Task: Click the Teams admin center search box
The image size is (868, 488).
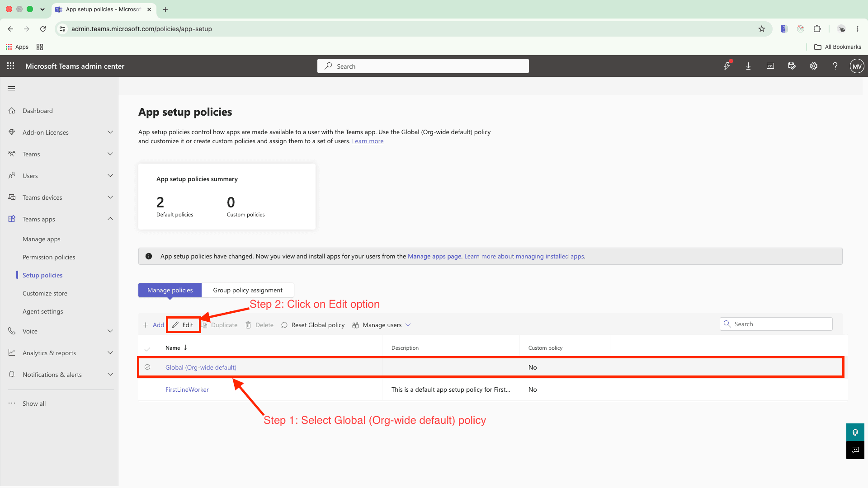Action: [423, 66]
